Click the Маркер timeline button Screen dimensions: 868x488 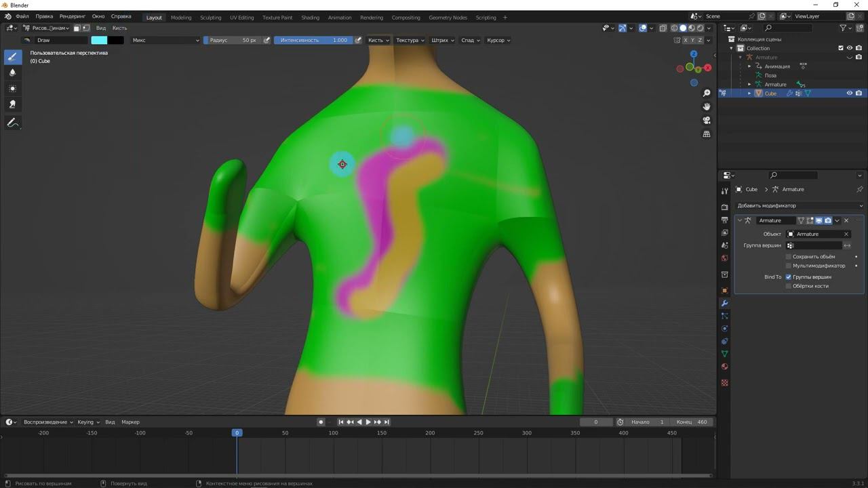[x=130, y=422]
